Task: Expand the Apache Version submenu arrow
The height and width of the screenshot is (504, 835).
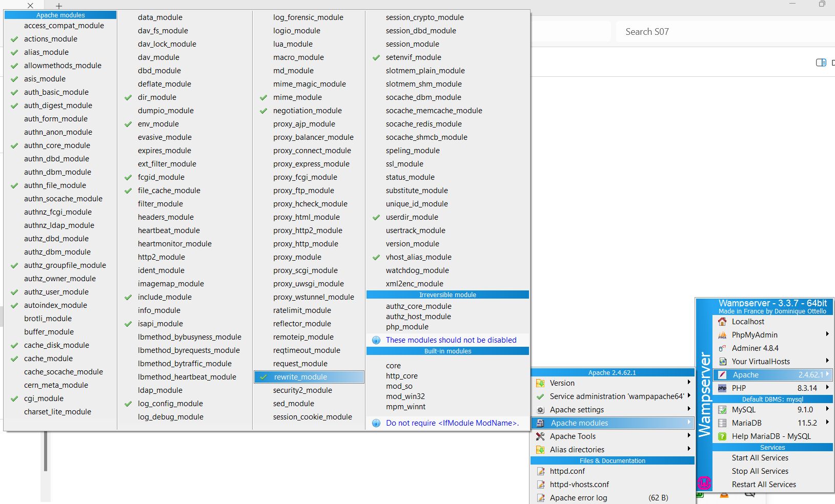Action: tap(689, 382)
